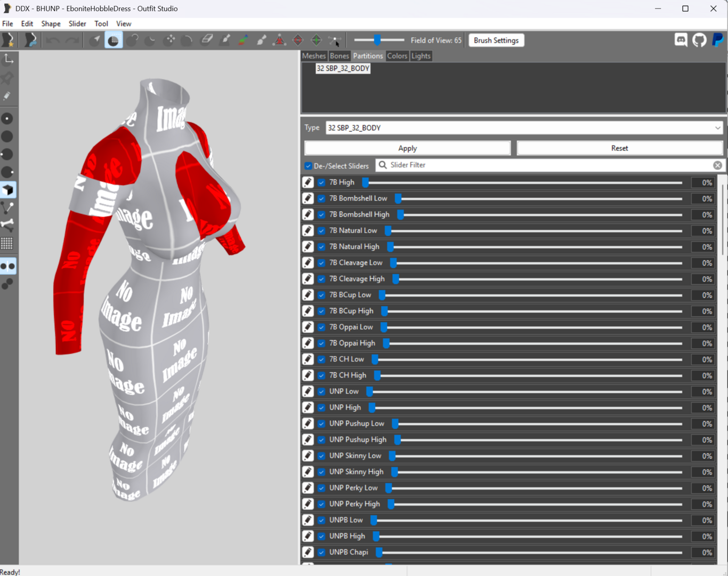Open the GitHub link icon
The height and width of the screenshot is (576, 728).
(699, 40)
